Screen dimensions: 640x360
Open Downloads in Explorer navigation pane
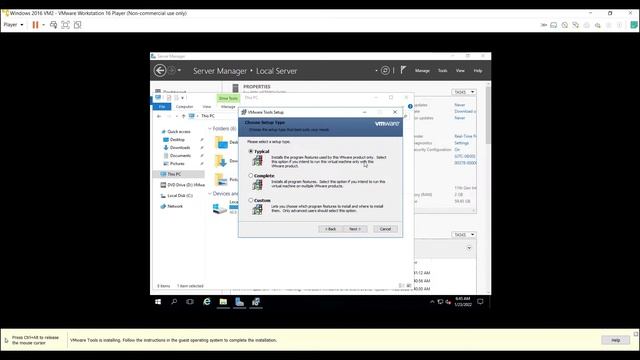click(180, 148)
